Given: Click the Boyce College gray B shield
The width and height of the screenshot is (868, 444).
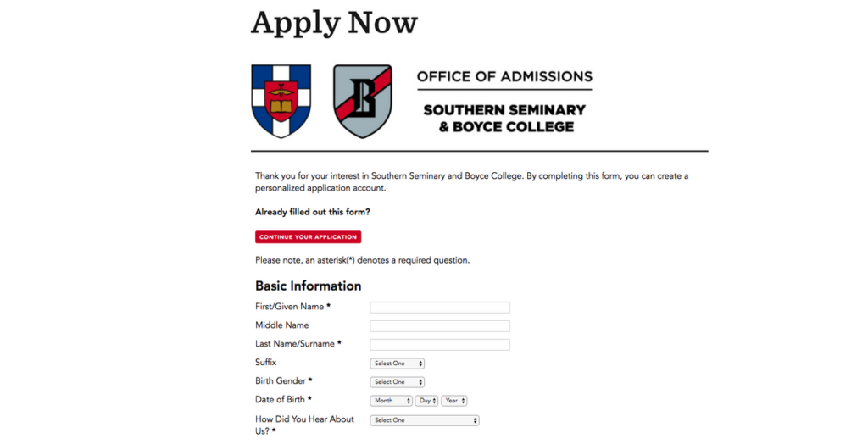Looking at the screenshot, I should point(363,101).
